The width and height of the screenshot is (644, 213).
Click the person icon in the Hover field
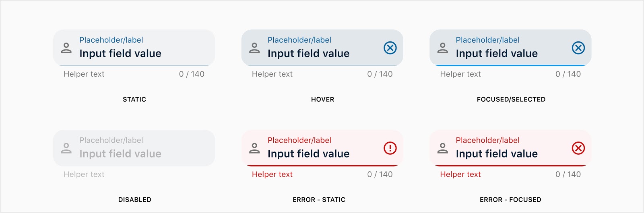click(x=254, y=48)
